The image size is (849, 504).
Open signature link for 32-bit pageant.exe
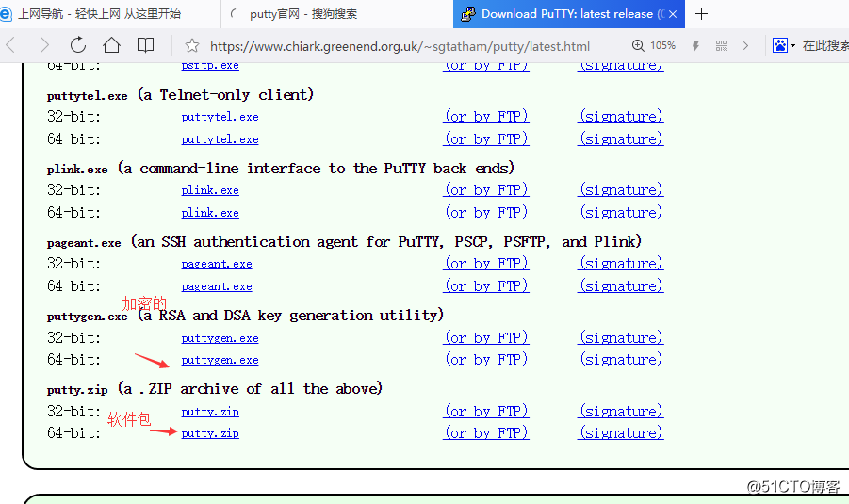pos(621,264)
